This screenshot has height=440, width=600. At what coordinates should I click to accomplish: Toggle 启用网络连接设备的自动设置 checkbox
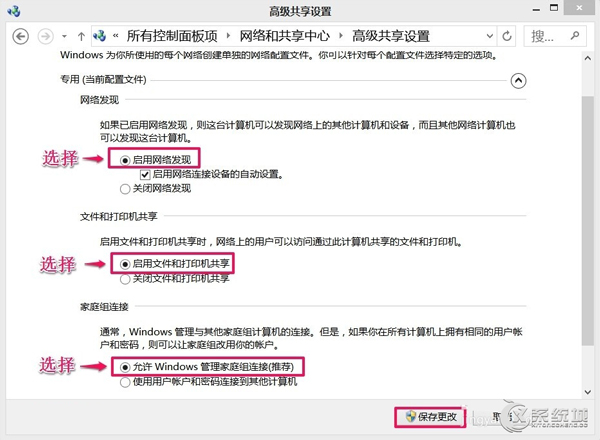point(145,175)
